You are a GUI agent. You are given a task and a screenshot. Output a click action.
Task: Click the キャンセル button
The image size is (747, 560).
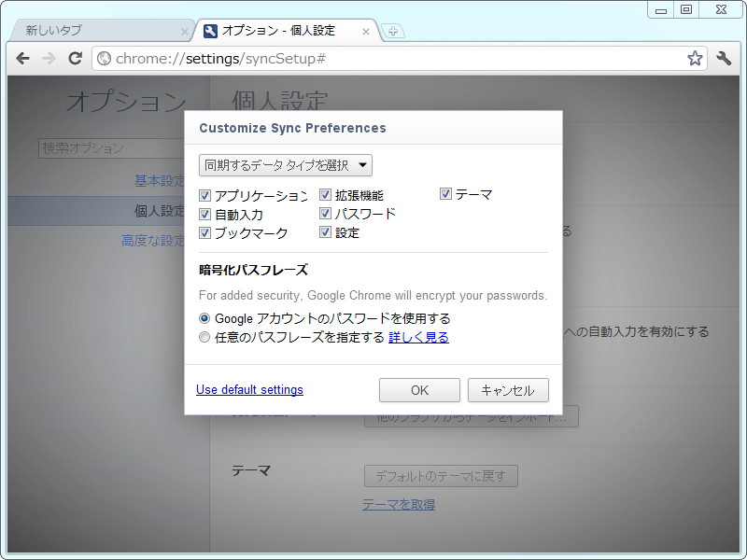(x=508, y=390)
